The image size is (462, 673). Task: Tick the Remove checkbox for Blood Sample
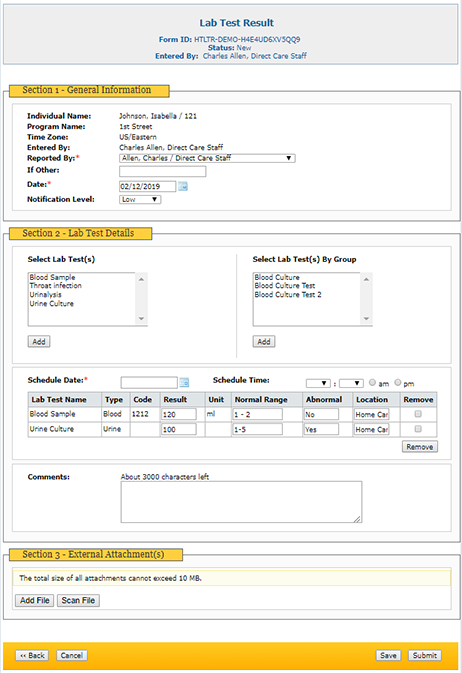418,414
